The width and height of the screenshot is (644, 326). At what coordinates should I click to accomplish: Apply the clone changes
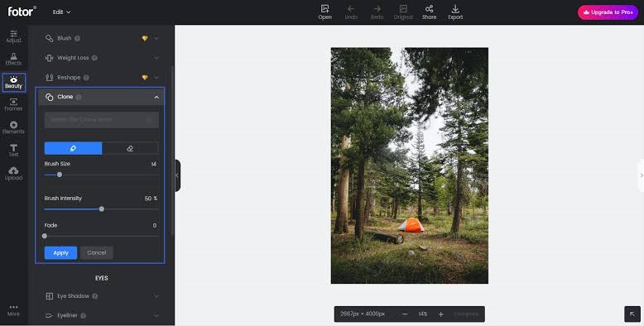(60, 253)
